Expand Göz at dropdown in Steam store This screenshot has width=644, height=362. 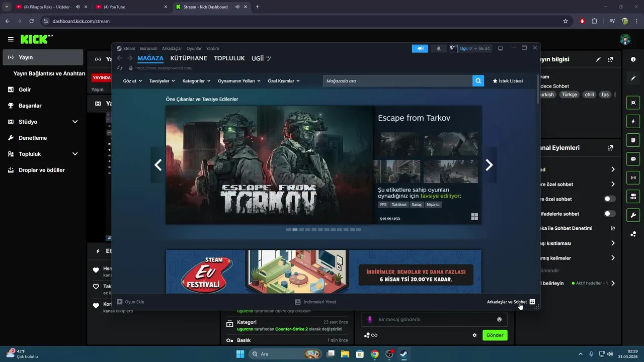pos(133,81)
